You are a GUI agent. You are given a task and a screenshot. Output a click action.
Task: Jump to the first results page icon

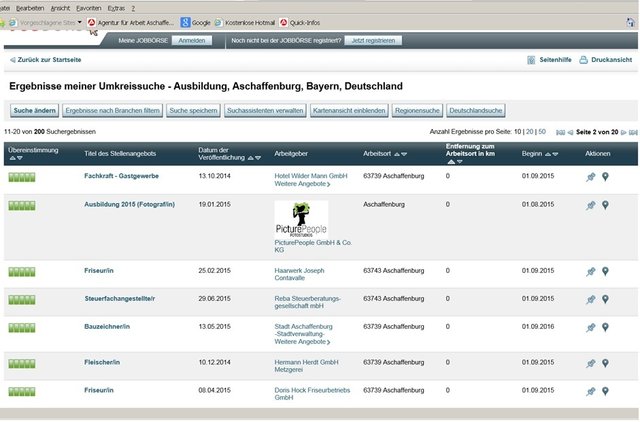[560, 132]
